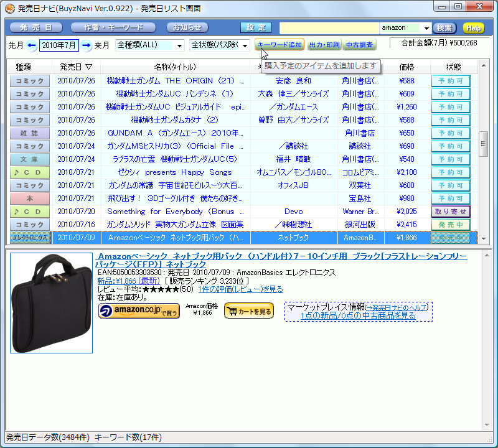Click the yellow Help icon in the toolbar

point(474,27)
